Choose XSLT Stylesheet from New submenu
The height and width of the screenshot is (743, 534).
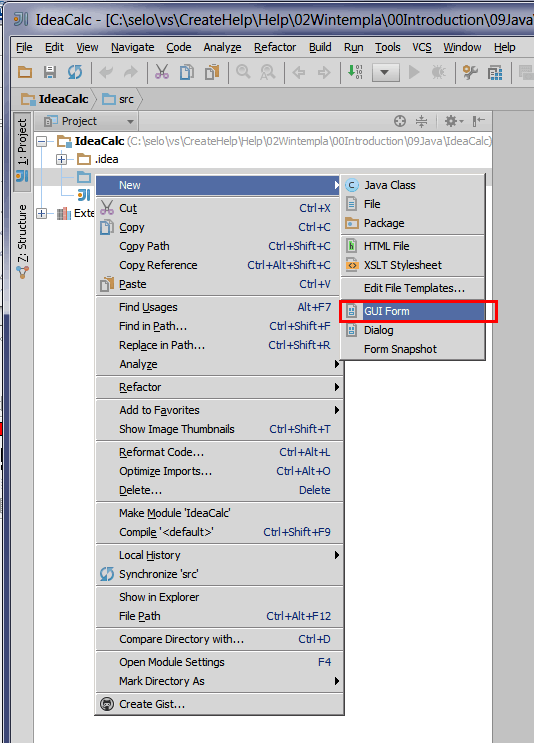(x=413, y=265)
